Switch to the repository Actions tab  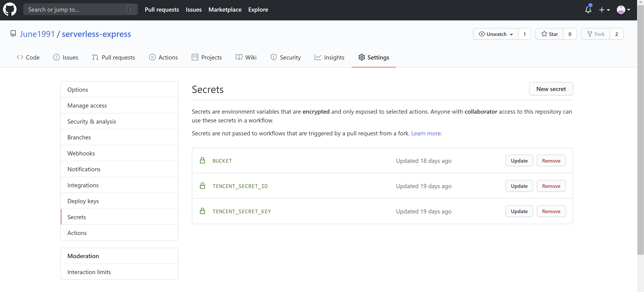(x=163, y=57)
